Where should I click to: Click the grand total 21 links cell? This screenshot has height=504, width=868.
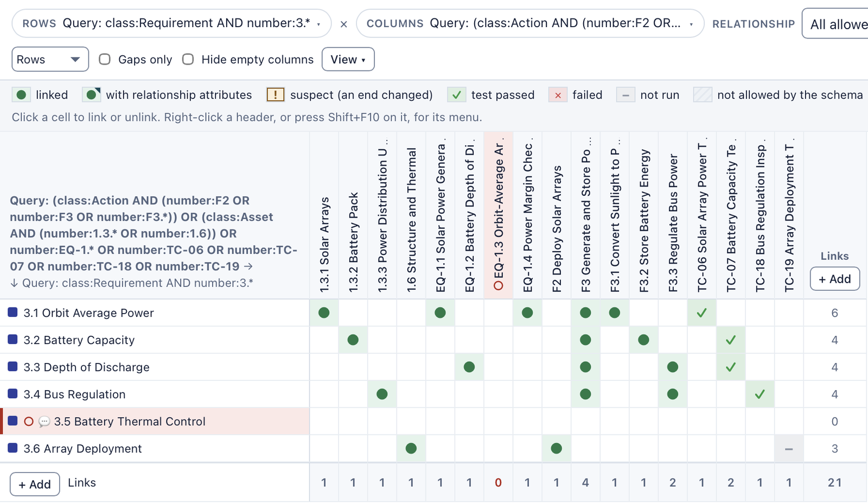[x=834, y=482]
